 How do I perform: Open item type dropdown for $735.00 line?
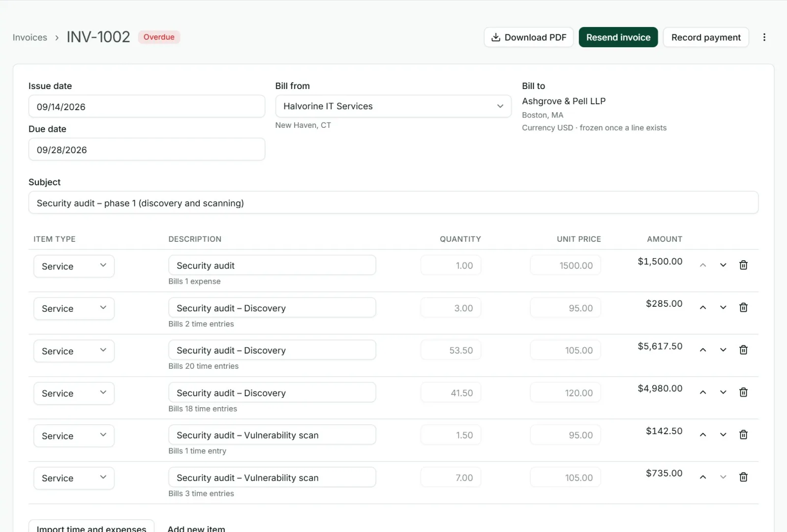(74, 478)
